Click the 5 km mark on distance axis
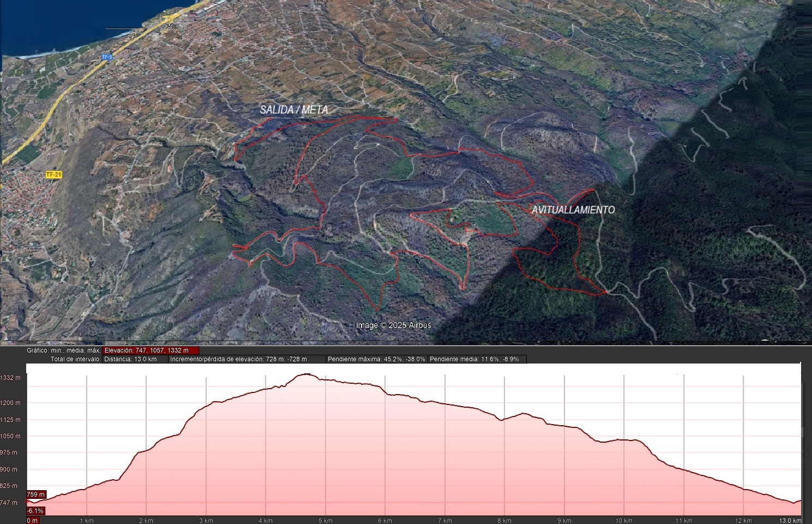The height and width of the screenshot is (524, 812). tap(325, 520)
